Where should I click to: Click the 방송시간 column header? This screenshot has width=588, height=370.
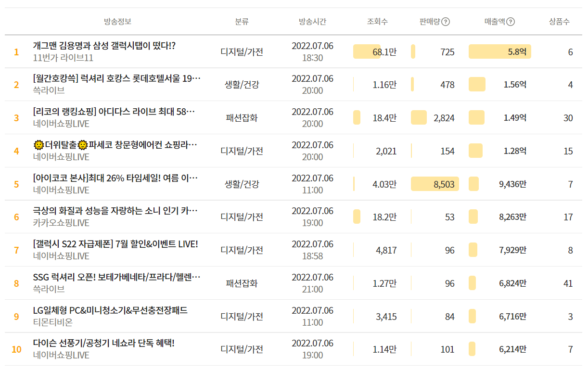click(312, 22)
